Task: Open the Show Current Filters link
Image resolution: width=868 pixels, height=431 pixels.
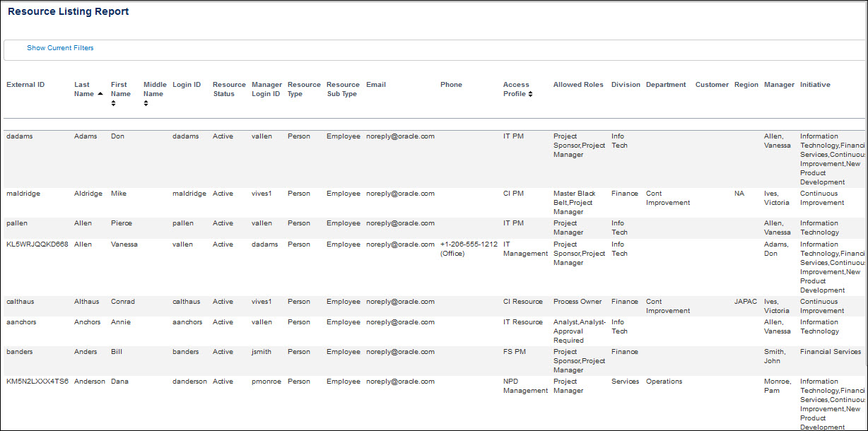Action: (x=60, y=48)
